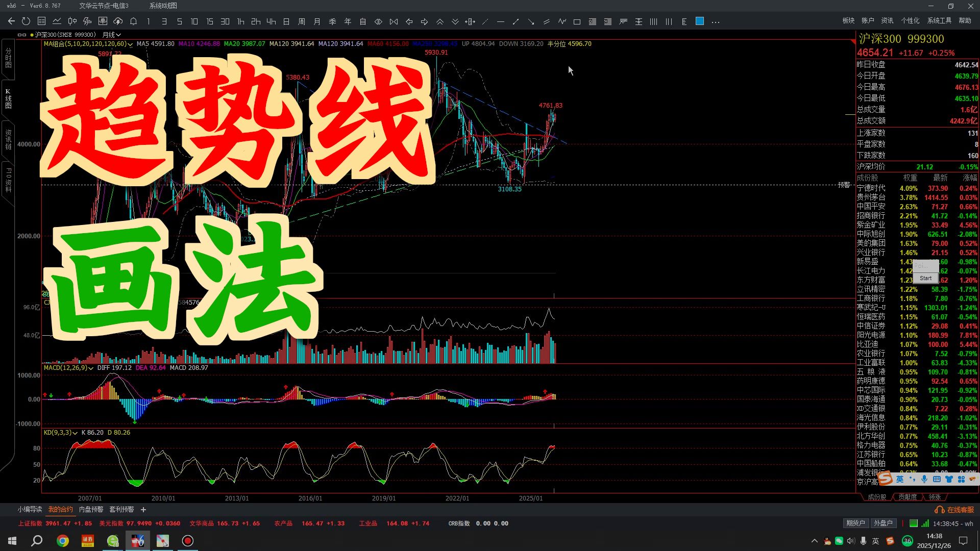
Task: Click the Start button
Action: 925,278
